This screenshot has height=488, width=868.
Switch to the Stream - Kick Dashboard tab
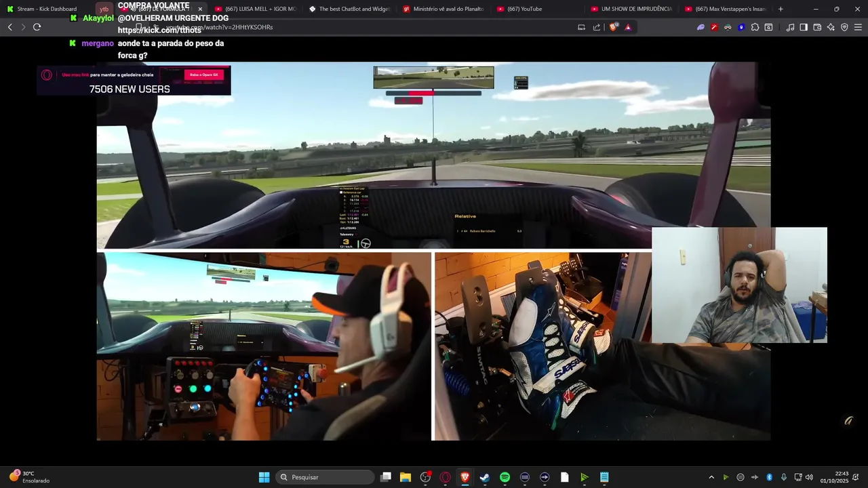[x=47, y=9]
